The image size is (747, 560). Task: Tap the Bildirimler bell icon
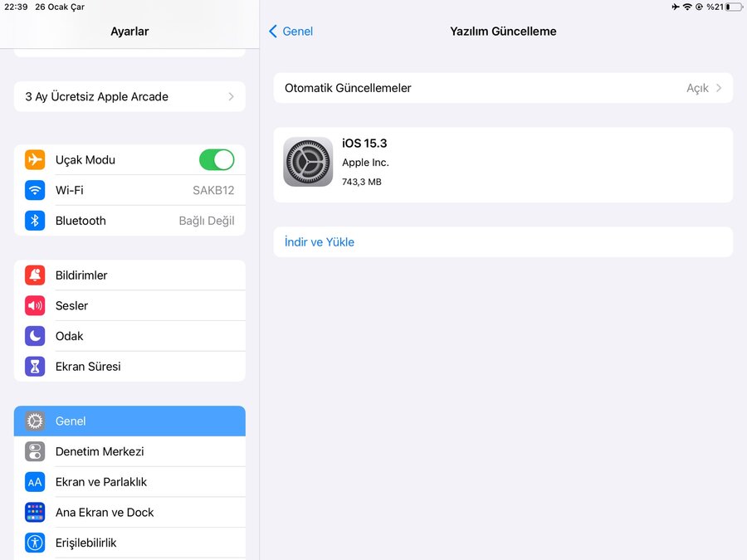tap(35, 275)
